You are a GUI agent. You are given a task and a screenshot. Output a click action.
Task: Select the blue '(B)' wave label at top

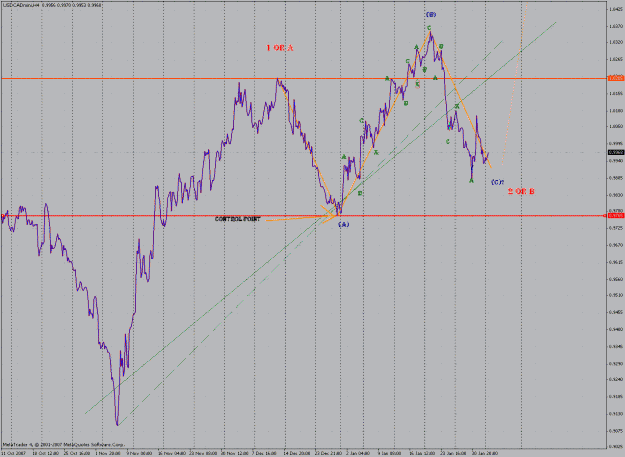coord(431,15)
